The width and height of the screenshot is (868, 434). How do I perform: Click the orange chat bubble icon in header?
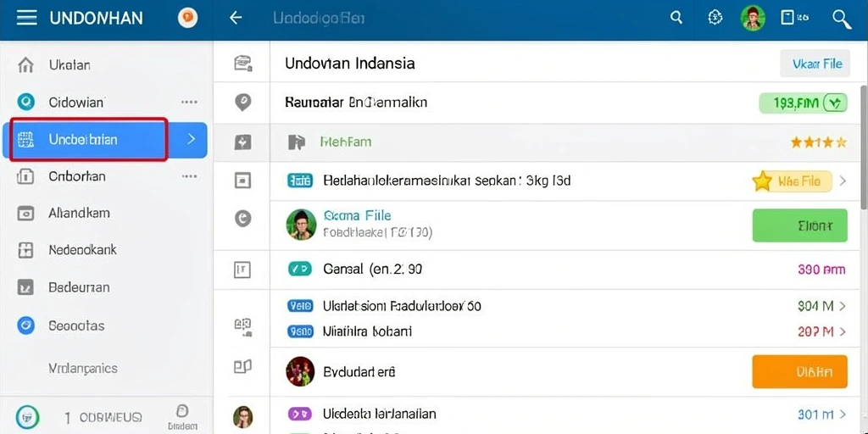187,18
